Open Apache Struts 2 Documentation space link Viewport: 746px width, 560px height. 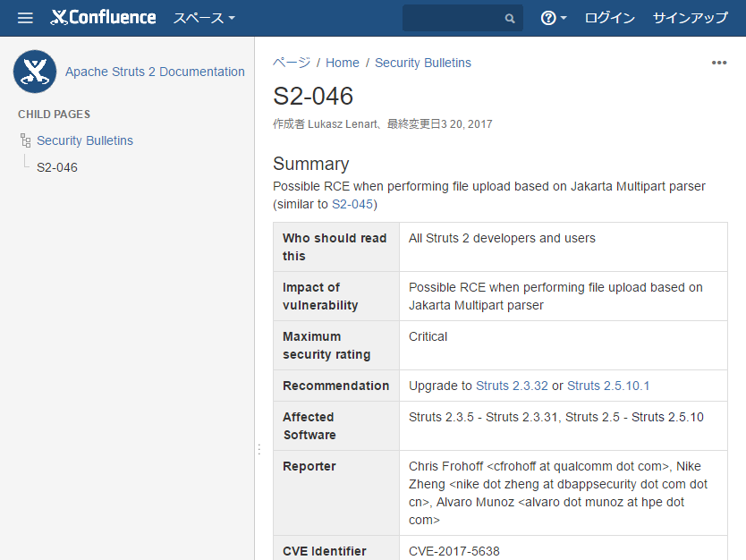click(x=155, y=72)
